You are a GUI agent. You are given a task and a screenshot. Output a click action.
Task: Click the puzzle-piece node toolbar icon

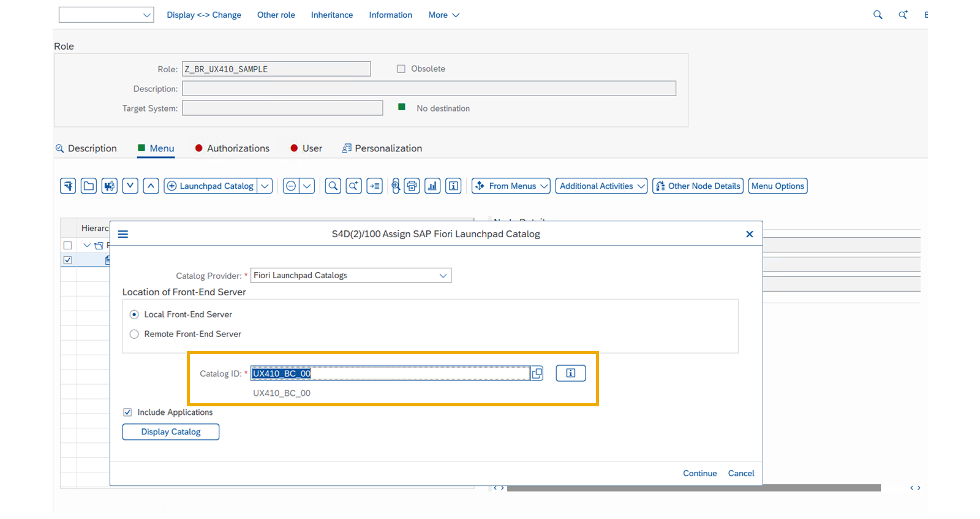[x=110, y=186]
